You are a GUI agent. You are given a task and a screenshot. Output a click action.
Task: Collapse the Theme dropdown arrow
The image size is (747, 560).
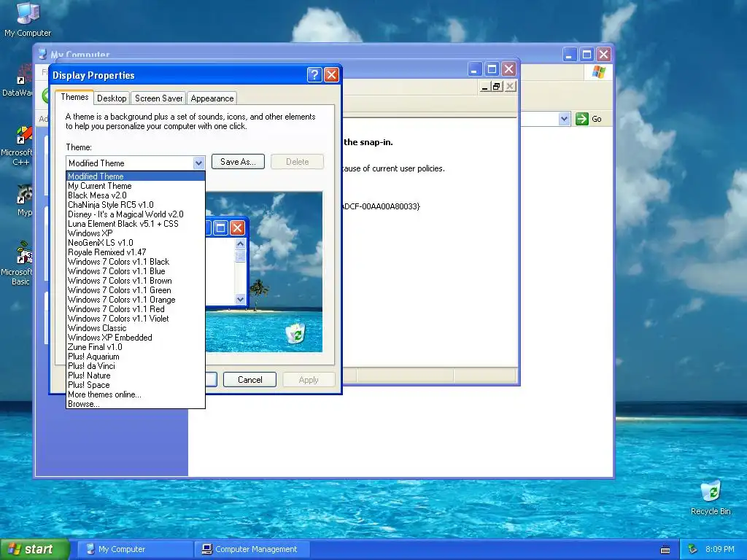point(198,163)
